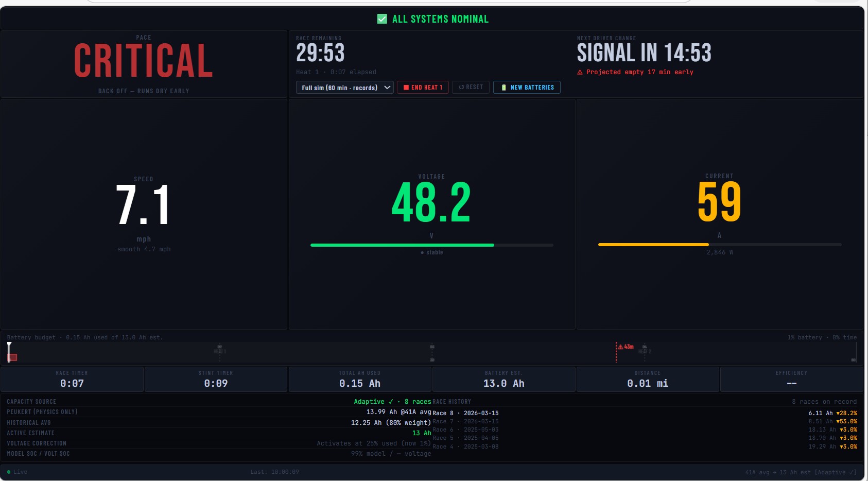This screenshot has height=481, width=868.
Task: Click the green battery icon
Action: (504, 88)
